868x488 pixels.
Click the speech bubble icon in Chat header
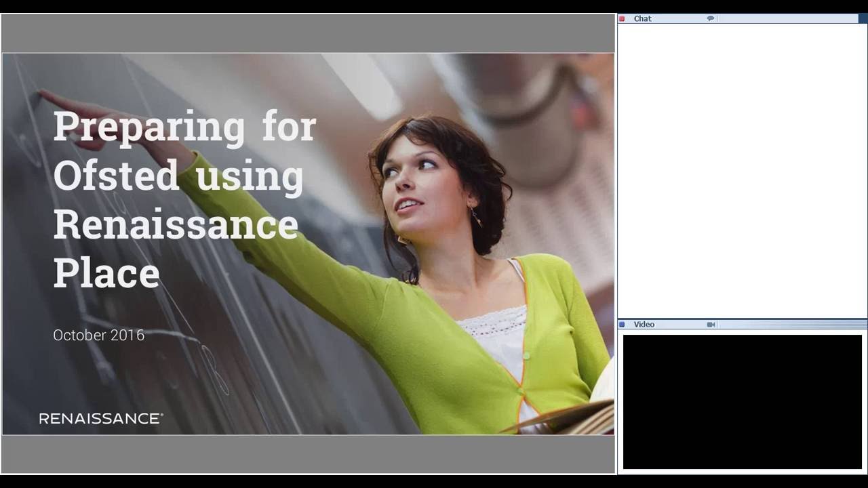711,19
